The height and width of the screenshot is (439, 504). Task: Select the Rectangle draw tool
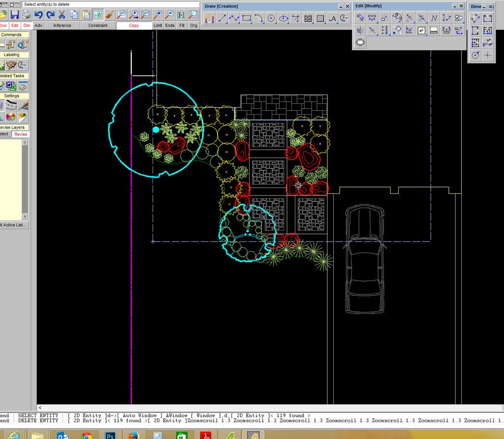click(x=247, y=18)
